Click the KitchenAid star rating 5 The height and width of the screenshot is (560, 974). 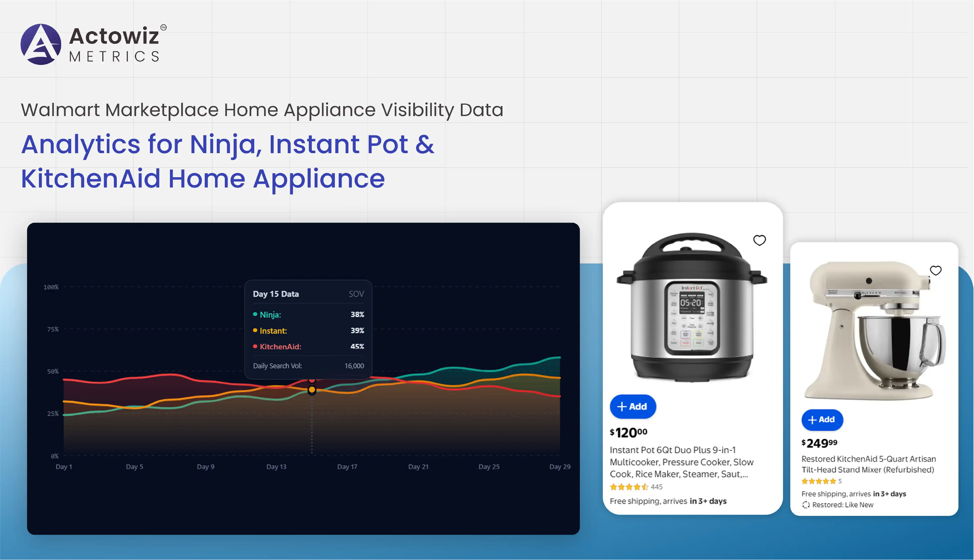821,481
